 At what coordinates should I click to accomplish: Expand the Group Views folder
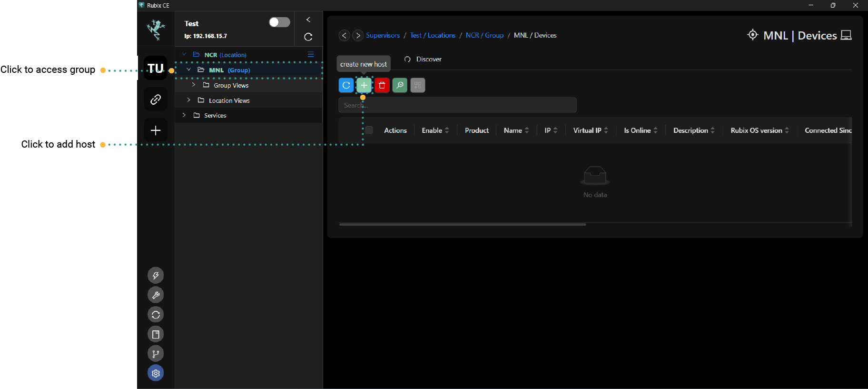click(x=194, y=85)
